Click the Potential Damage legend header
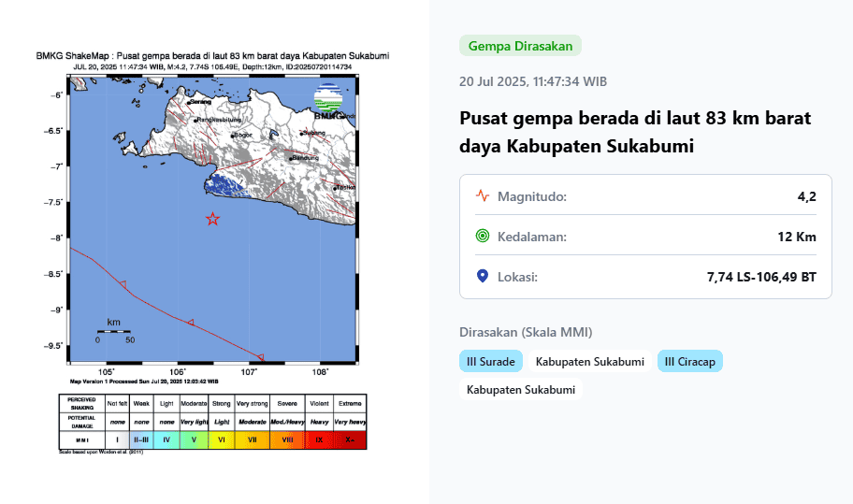The height and width of the screenshot is (504, 853). [x=81, y=422]
